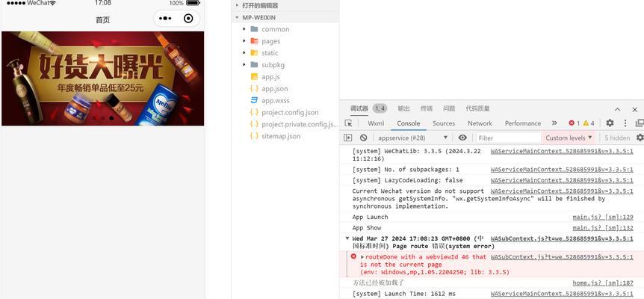Expand the pages folder arrow
644x299 pixels.
pyautogui.click(x=244, y=41)
